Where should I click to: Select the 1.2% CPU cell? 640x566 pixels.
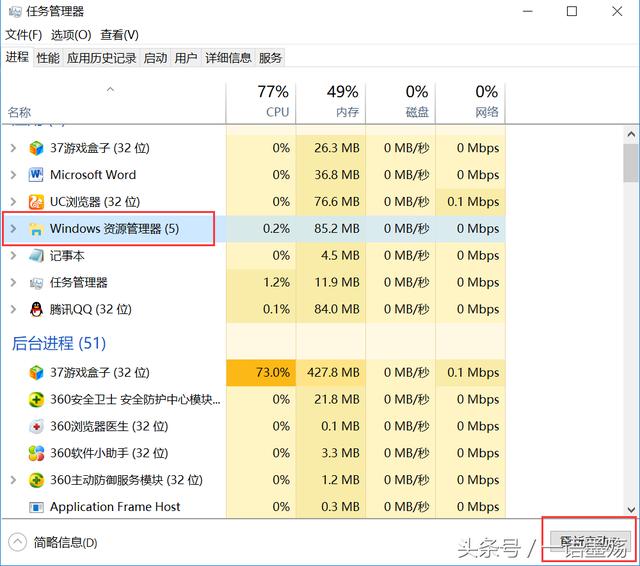tap(261, 282)
